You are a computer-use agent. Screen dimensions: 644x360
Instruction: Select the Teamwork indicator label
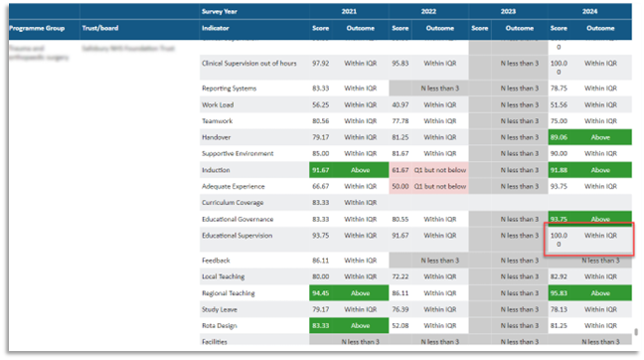[217, 120]
